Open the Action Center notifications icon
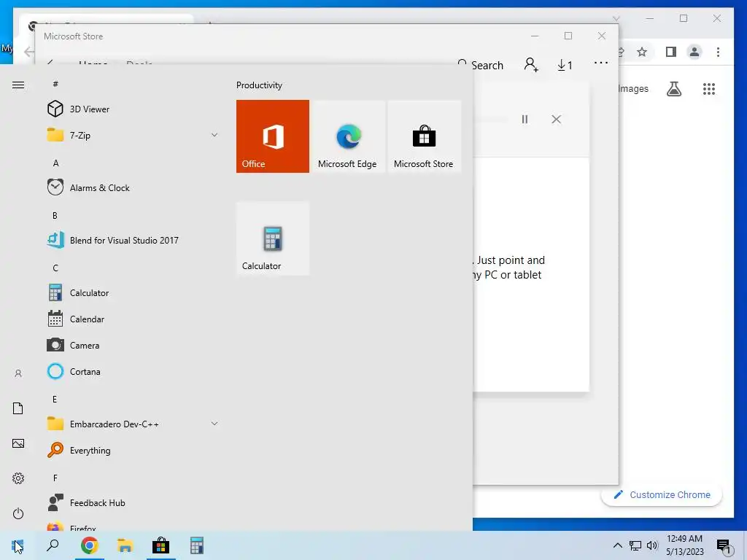 [724, 546]
